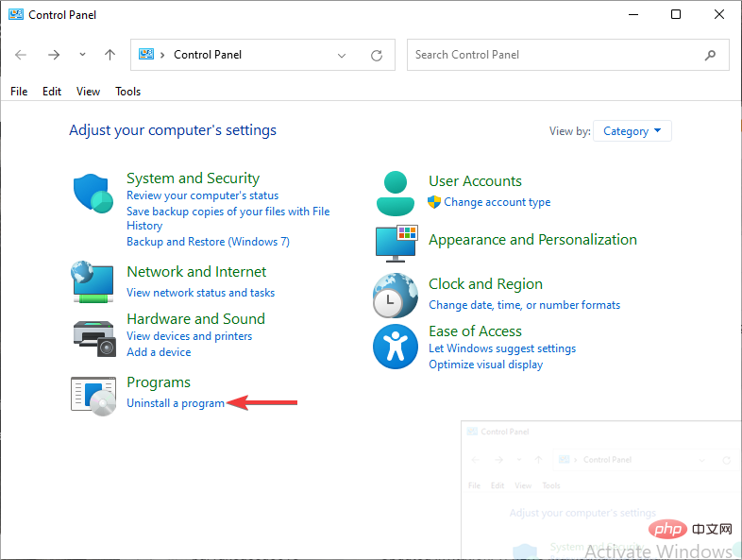Open Hardware and Sound category
This screenshot has height=560, width=742.
coord(196,319)
